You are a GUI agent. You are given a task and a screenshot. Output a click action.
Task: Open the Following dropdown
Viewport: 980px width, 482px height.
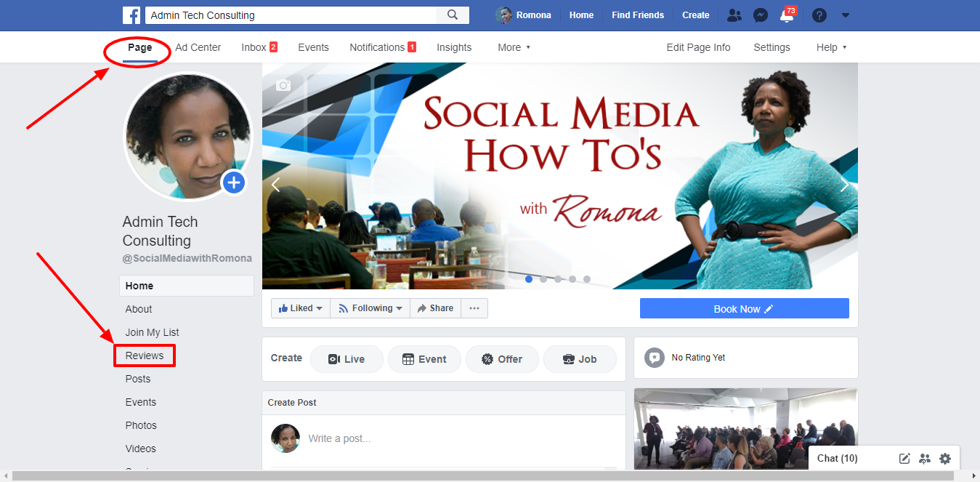370,308
